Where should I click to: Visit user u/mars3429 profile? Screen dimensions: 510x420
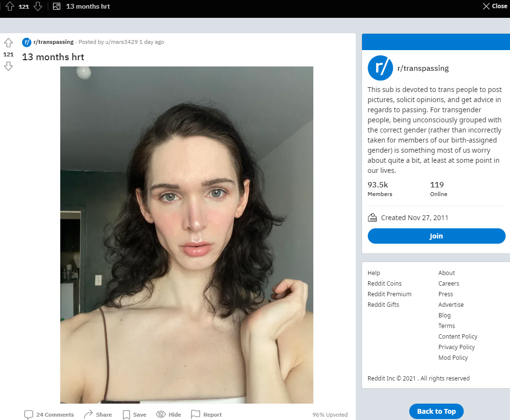(x=121, y=42)
